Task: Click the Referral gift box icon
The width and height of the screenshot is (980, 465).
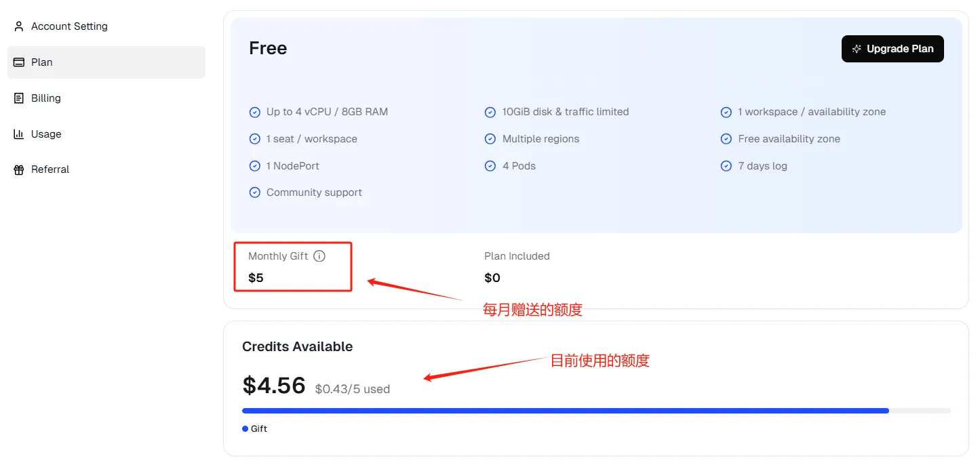Action: 19,169
